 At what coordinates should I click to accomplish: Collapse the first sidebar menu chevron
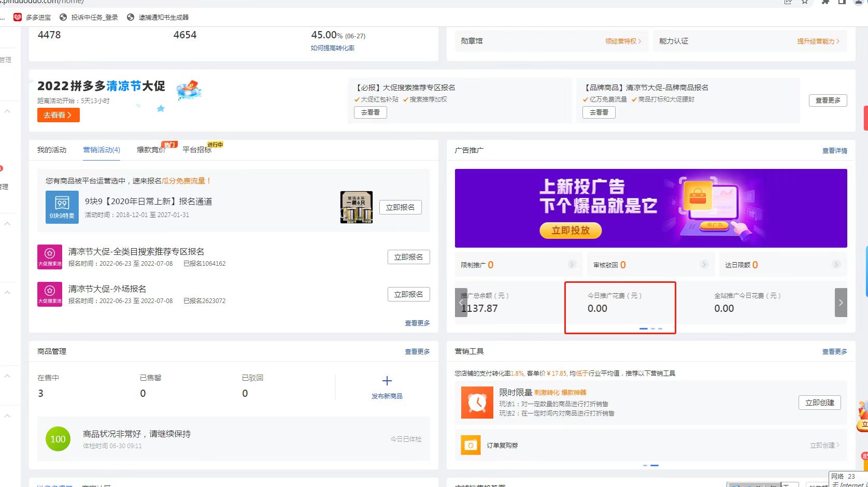(7, 111)
